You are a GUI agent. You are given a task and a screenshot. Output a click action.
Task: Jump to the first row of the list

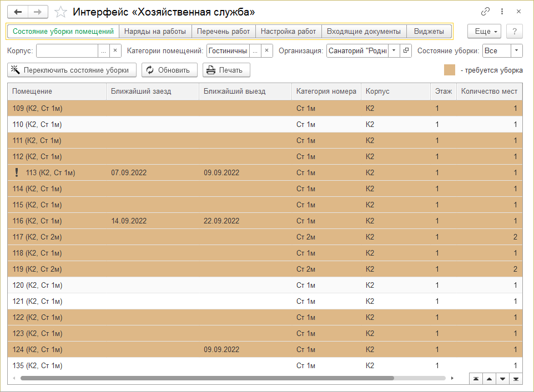point(476,379)
